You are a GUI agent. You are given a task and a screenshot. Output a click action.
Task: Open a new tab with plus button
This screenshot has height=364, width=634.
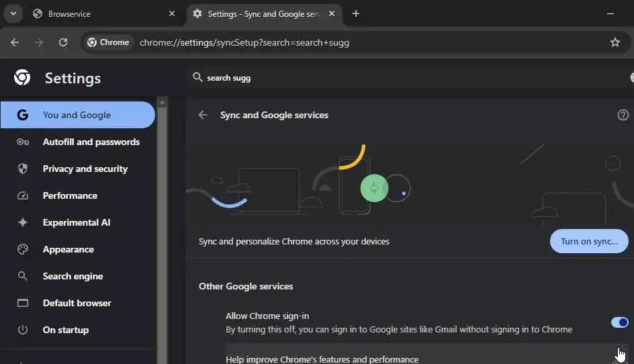pyautogui.click(x=356, y=13)
